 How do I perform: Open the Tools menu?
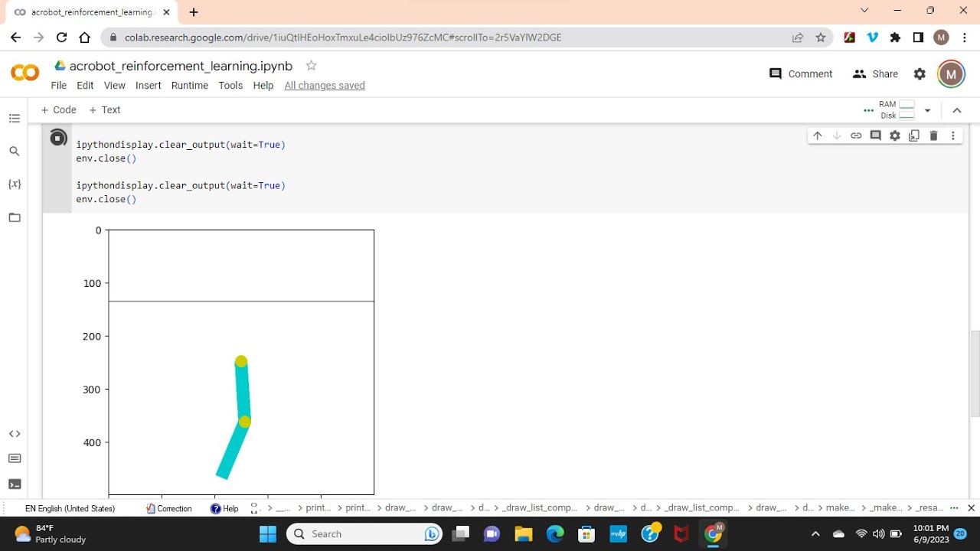pyautogui.click(x=230, y=86)
